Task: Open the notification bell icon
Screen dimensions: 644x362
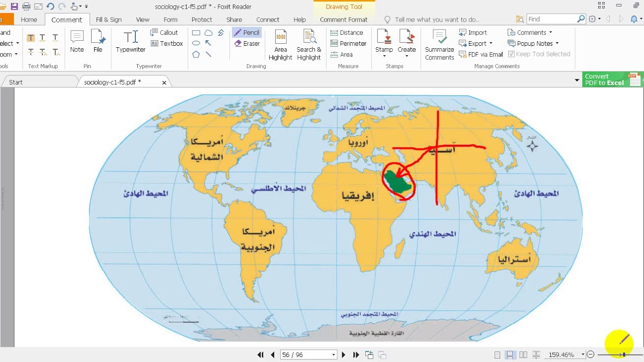Action: 634,19
